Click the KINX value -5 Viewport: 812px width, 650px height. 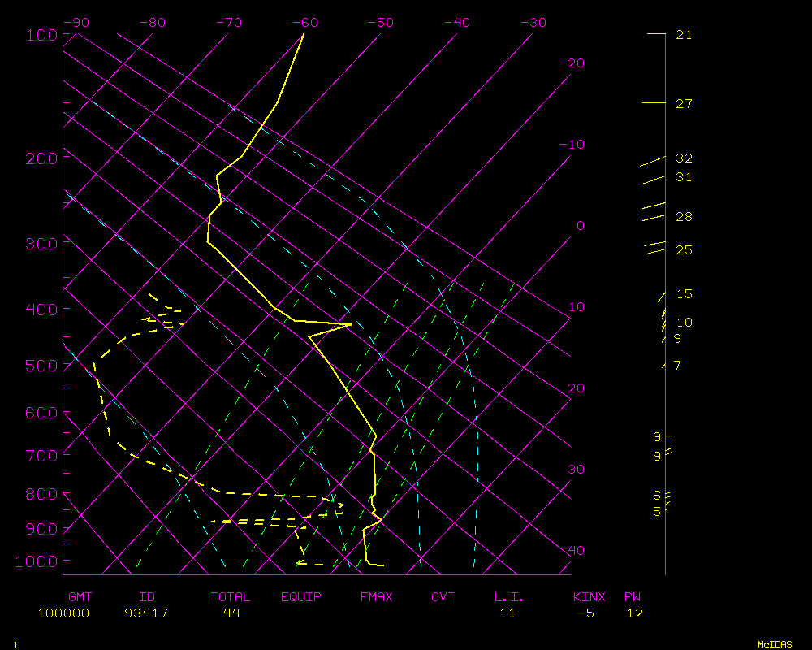pyautogui.click(x=585, y=613)
